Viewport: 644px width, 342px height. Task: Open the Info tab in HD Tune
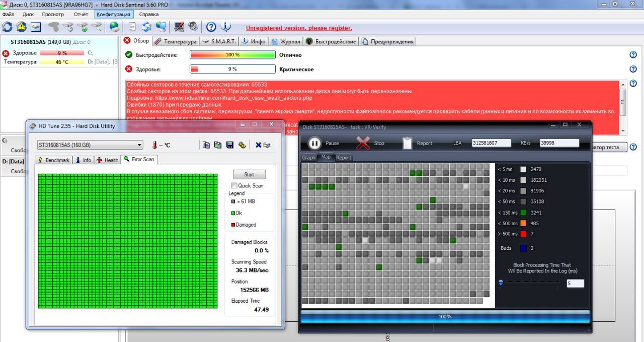coord(84,160)
